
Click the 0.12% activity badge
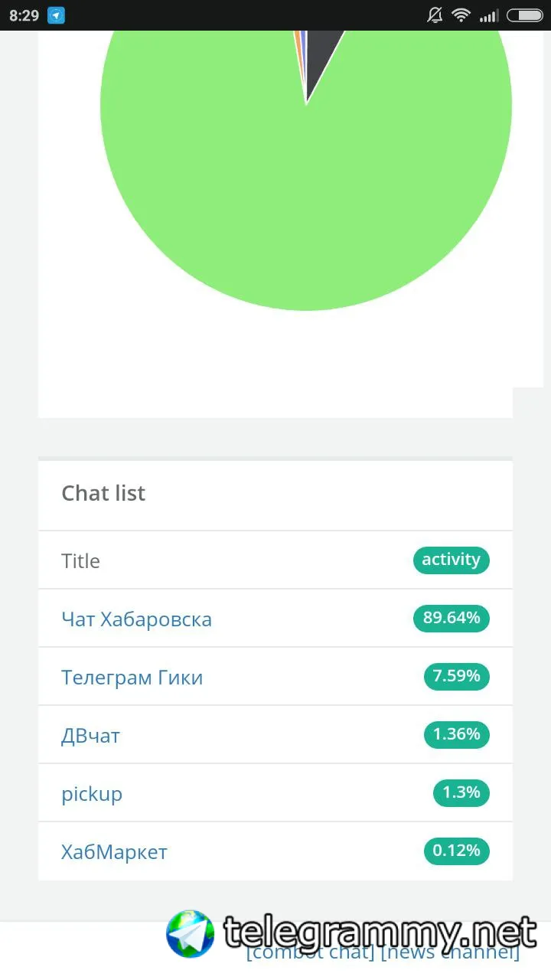point(456,851)
